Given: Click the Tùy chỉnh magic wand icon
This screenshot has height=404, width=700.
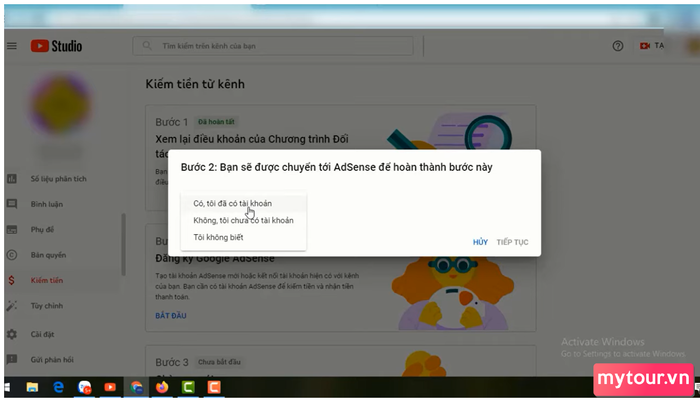Looking at the screenshot, I should coord(12,306).
